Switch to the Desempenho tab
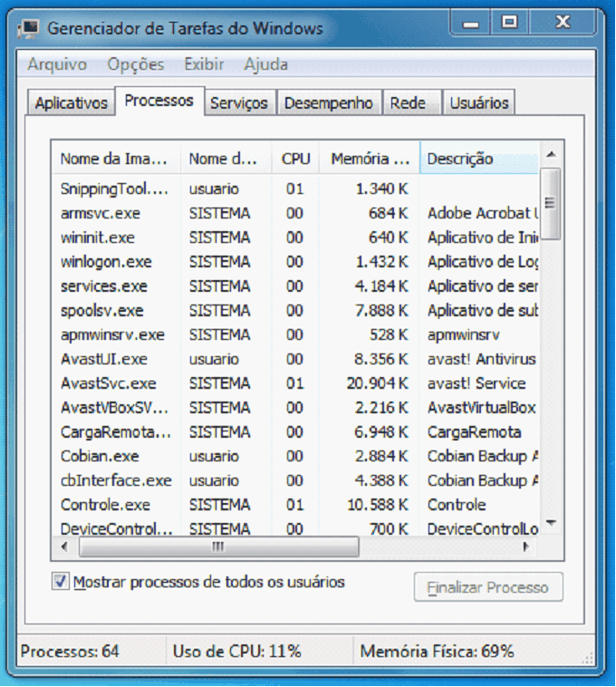The image size is (616, 687). pyautogui.click(x=328, y=103)
